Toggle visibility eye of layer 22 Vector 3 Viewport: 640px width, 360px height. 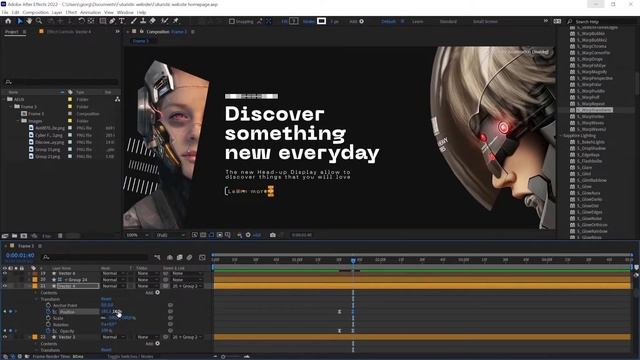coord(5,337)
